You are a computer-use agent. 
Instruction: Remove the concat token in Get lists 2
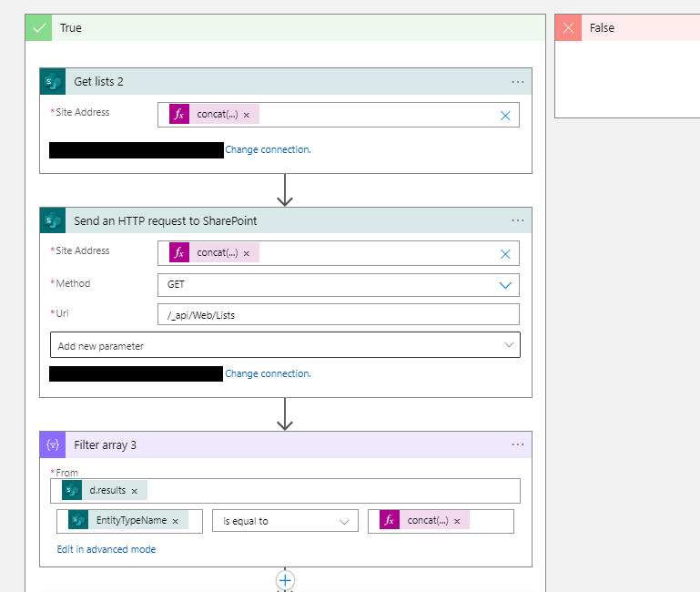point(247,115)
